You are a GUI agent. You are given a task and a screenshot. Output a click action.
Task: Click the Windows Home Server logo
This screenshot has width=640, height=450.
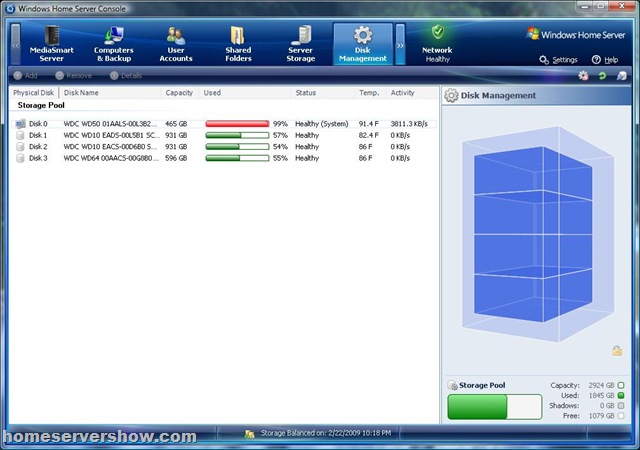point(576,35)
